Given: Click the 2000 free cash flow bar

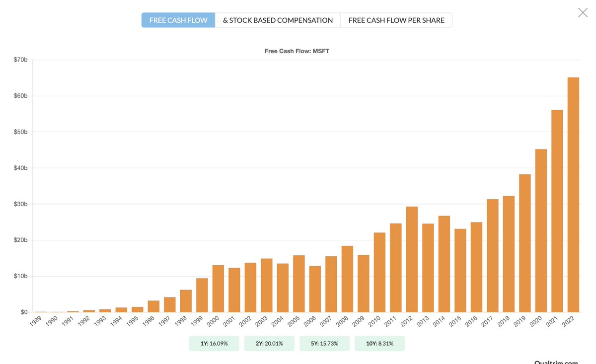Looking at the screenshot, I should 218,289.
